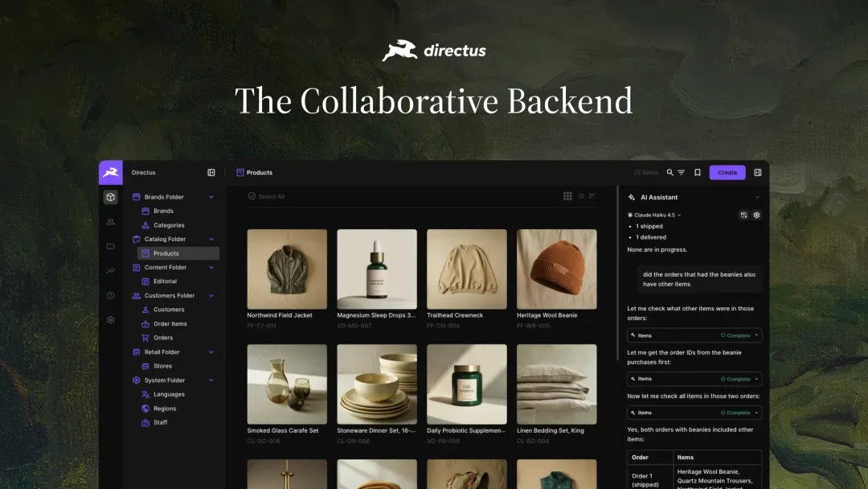Open the Insights chart icon

111,271
